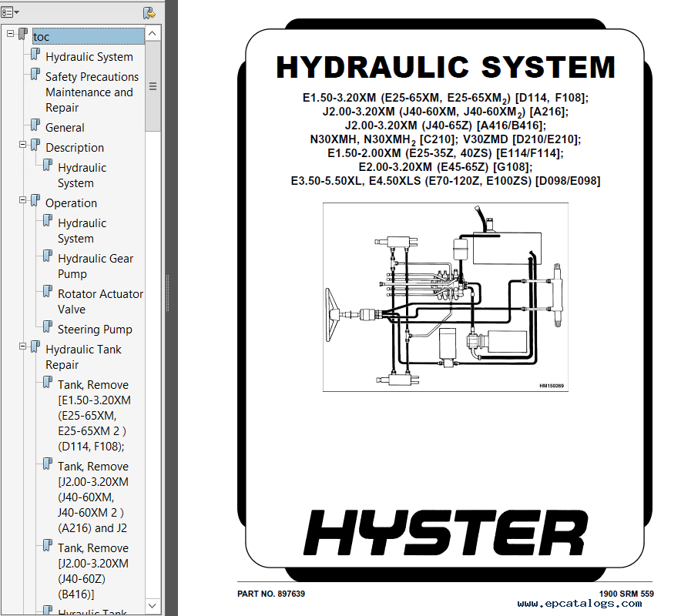Click bookmark icon beside Description

coord(35,146)
